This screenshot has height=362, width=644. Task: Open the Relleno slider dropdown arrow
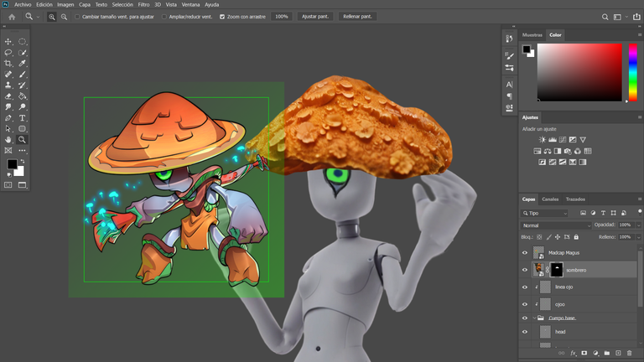coord(638,237)
